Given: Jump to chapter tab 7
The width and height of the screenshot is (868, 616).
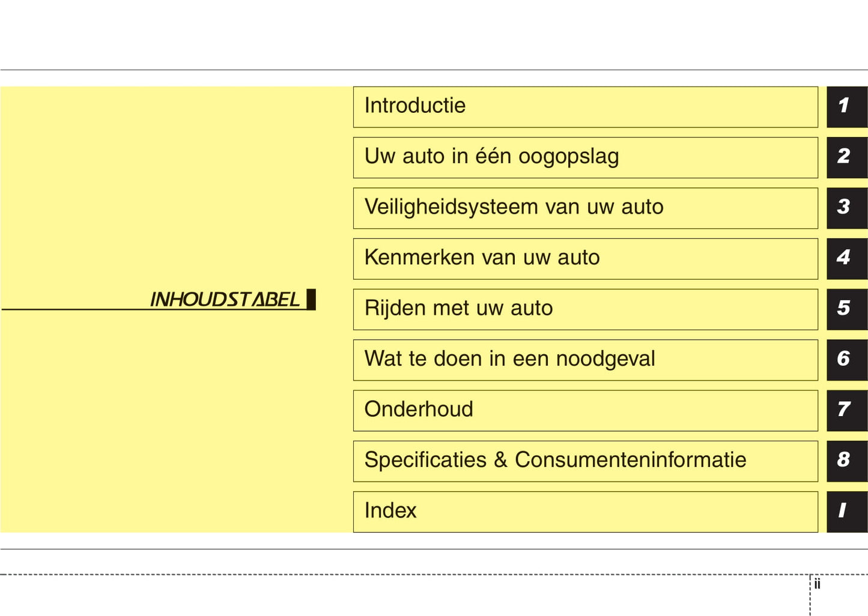Looking at the screenshot, I should coord(846,409).
